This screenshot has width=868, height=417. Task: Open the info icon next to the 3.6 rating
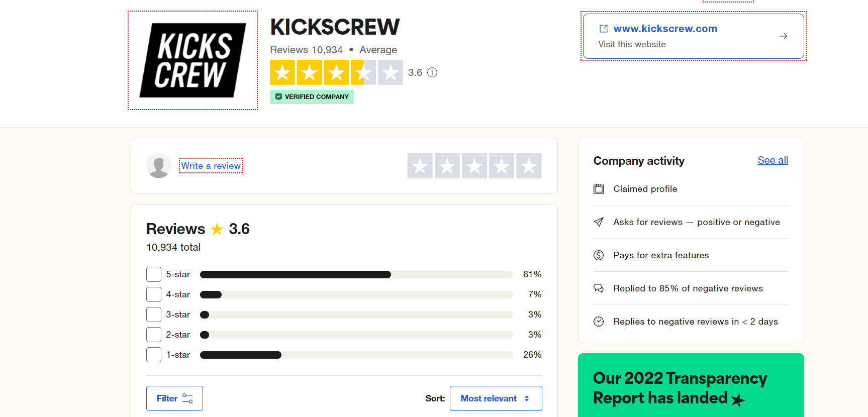[x=432, y=72]
